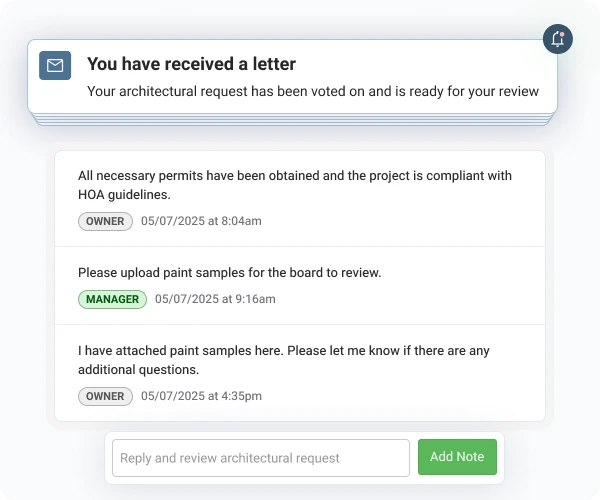600x500 pixels.
Task: Click the 8:04am timestamp
Action: click(x=201, y=221)
